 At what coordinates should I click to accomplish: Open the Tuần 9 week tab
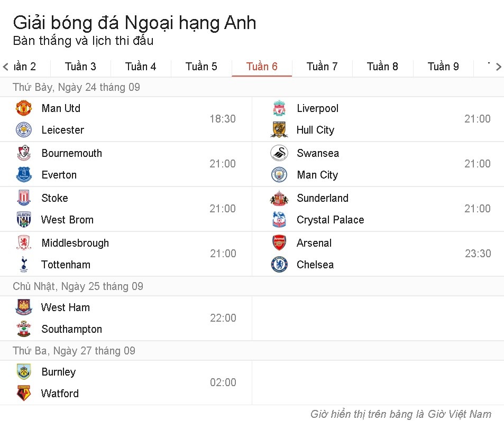coord(443,67)
